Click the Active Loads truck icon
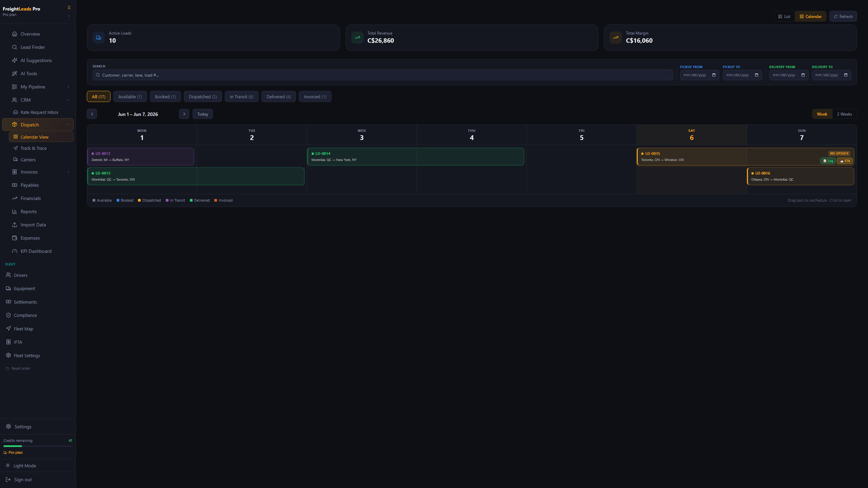The image size is (868, 488). click(x=99, y=38)
